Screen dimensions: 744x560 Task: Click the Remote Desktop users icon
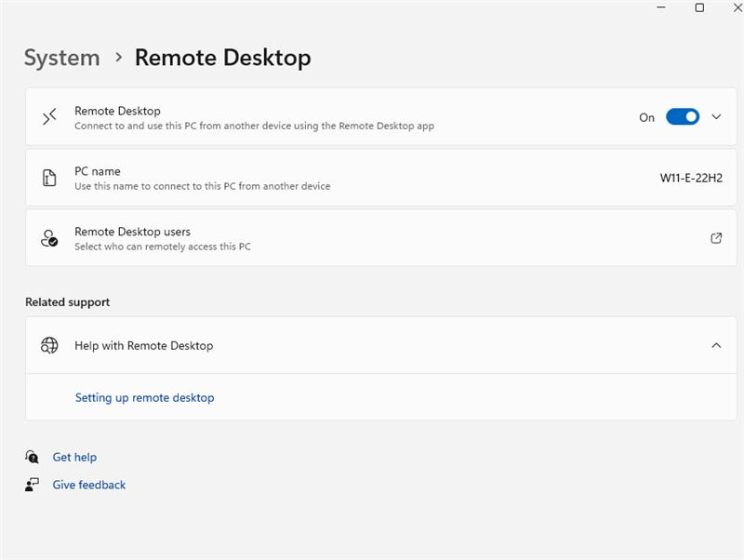(x=49, y=238)
